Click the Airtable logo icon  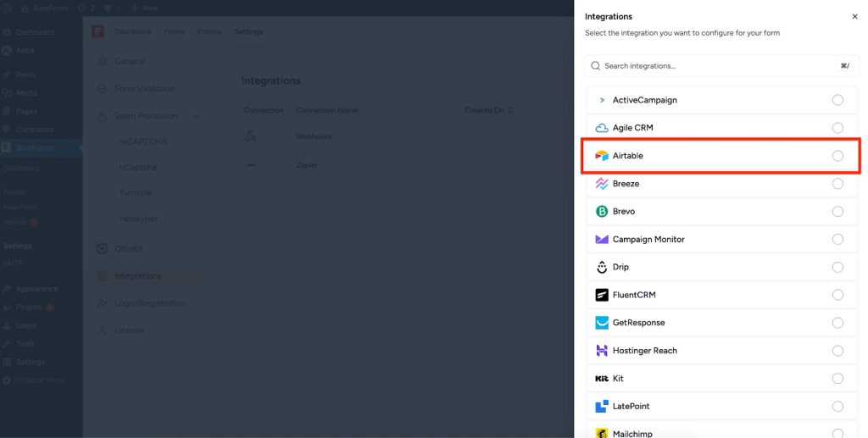tap(602, 156)
